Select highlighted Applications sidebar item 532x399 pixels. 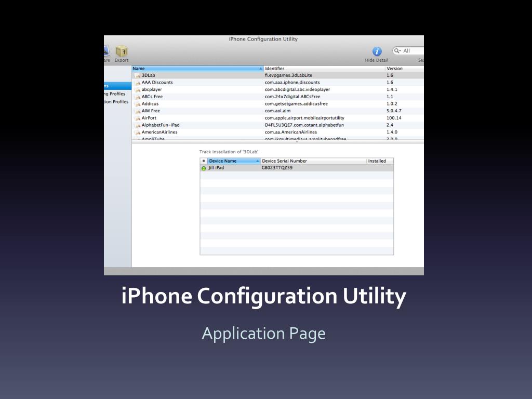(x=117, y=86)
